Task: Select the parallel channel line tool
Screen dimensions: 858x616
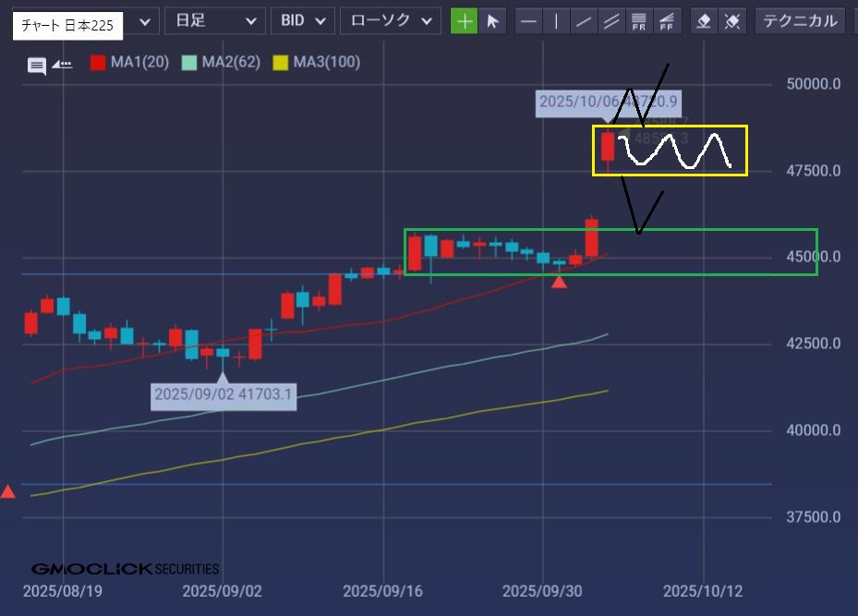Action: pos(610,21)
